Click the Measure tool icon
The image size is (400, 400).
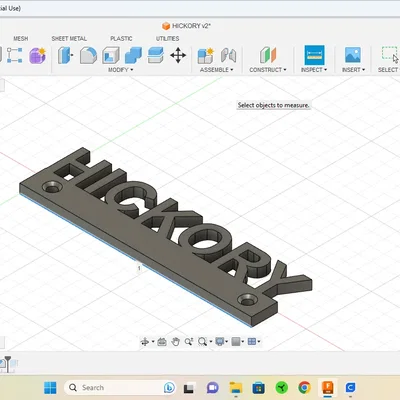click(314, 55)
